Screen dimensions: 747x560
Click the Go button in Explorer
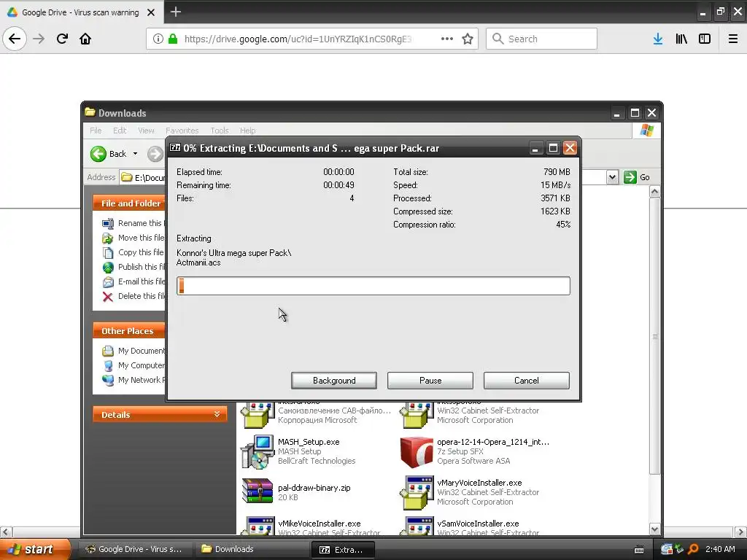tap(636, 177)
